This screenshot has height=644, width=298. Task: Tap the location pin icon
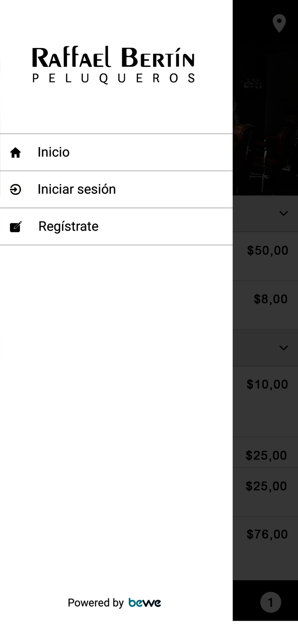point(279,23)
